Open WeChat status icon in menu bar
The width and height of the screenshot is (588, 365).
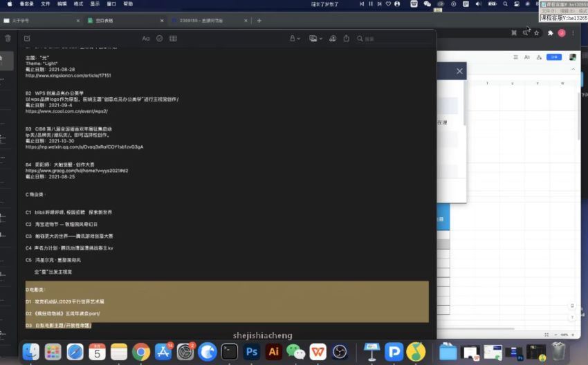pyautogui.click(x=427, y=3)
